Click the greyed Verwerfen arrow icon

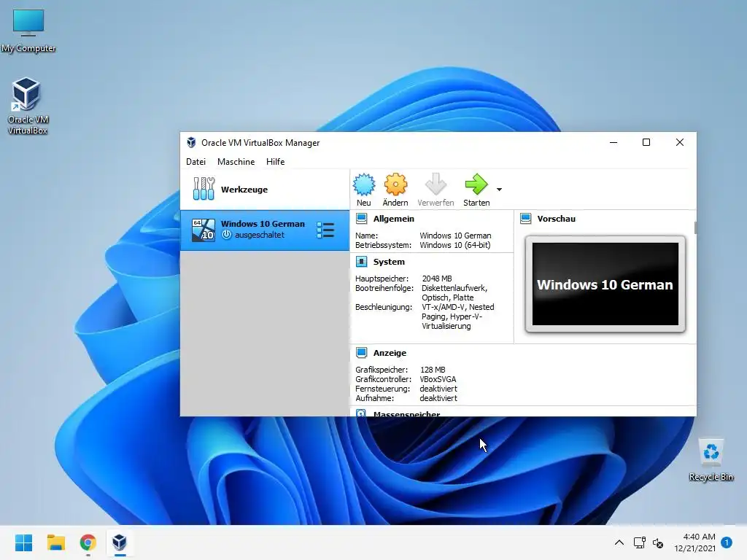tap(436, 184)
